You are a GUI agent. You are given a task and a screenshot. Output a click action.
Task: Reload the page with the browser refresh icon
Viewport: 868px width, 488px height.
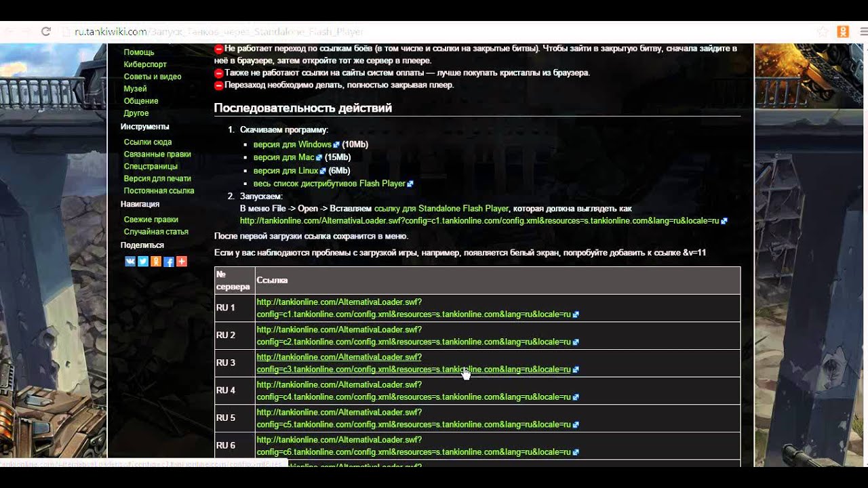click(x=46, y=31)
